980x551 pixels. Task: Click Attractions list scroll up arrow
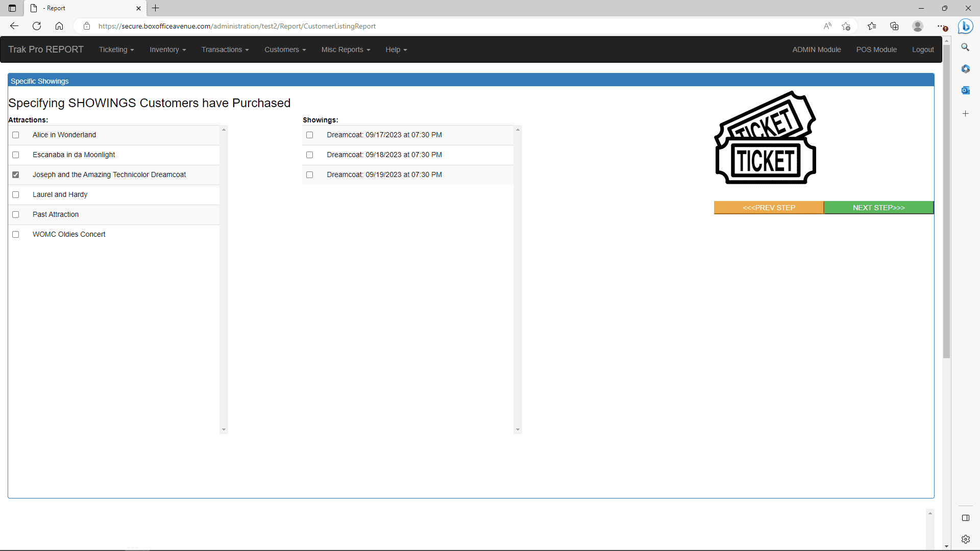click(x=224, y=130)
